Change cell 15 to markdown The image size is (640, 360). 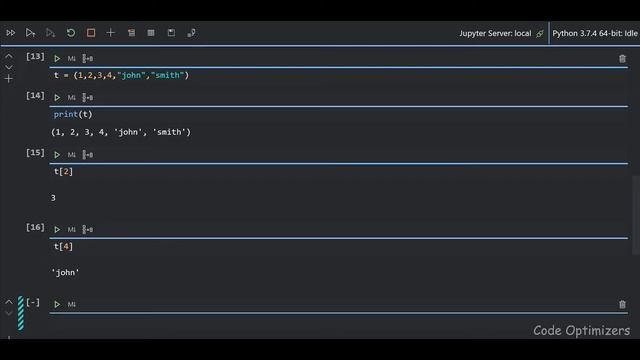coord(71,155)
